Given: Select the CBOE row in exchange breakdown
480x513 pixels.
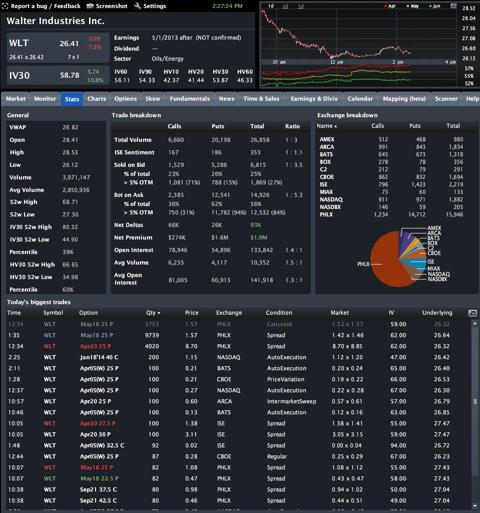Looking at the screenshot, I should click(x=391, y=177).
